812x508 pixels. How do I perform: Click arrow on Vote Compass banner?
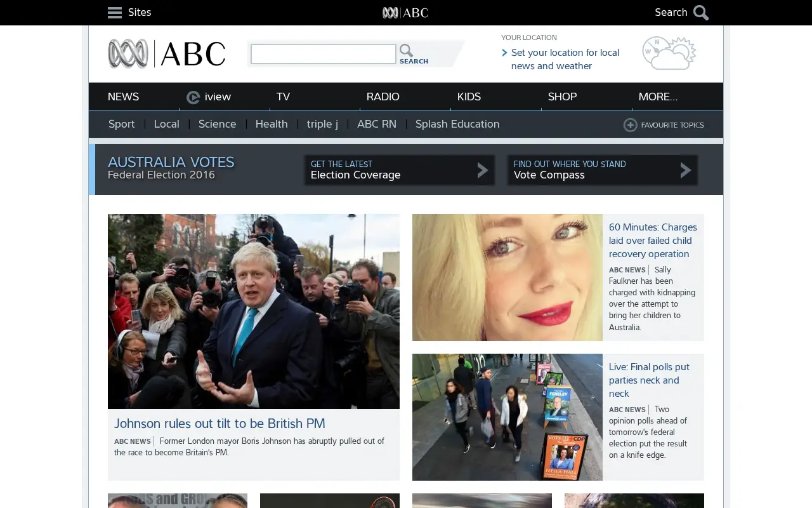click(686, 170)
